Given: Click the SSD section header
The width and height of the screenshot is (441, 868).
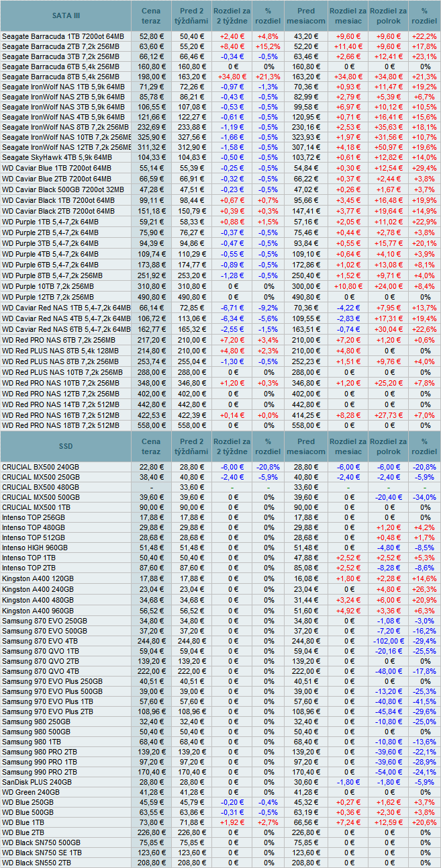Looking at the screenshot, I should (66, 446).
